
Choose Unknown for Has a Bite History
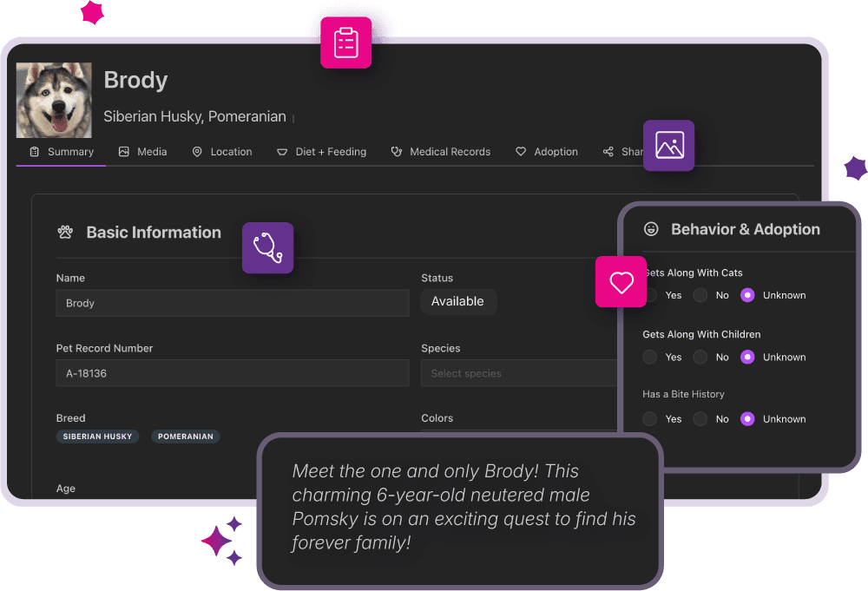(747, 419)
